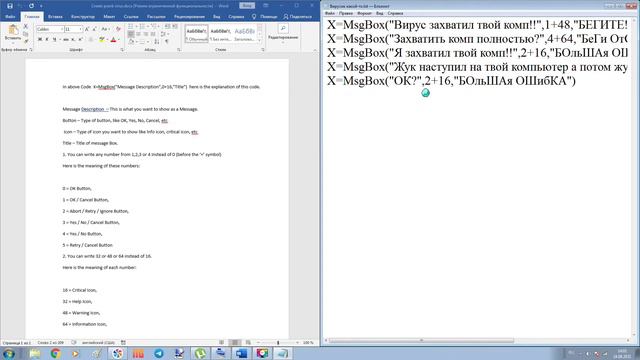This screenshot has height=360, width=640.
Task: Toggle Align left in the paragraph group
Action: coord(131,34)
